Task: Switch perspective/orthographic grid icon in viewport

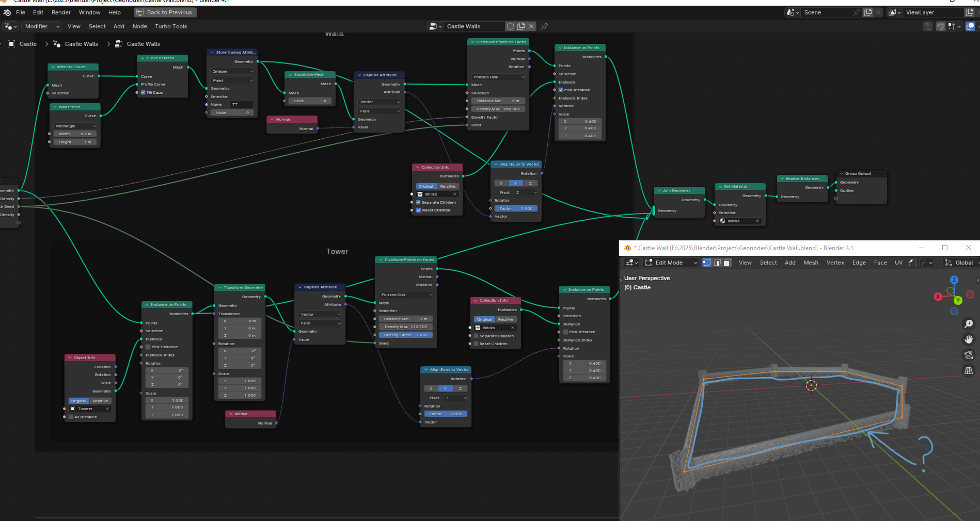Action: [x=969, y=370]
